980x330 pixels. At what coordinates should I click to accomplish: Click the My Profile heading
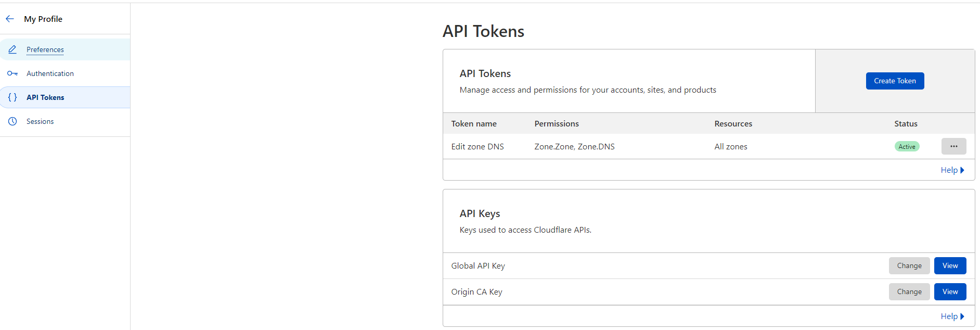pyautogui.click(x=43, y=19)
